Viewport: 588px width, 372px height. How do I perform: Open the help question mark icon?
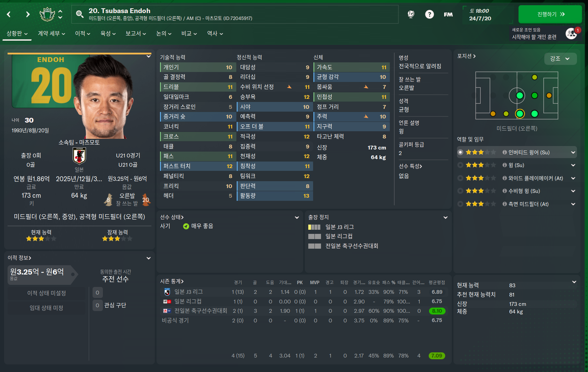pos(429,14)
